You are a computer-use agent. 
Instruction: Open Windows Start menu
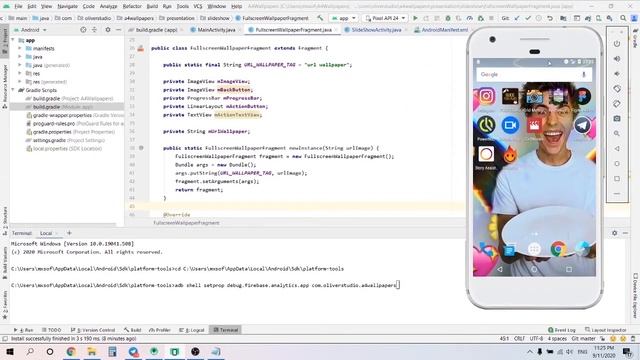pos(9,351)
